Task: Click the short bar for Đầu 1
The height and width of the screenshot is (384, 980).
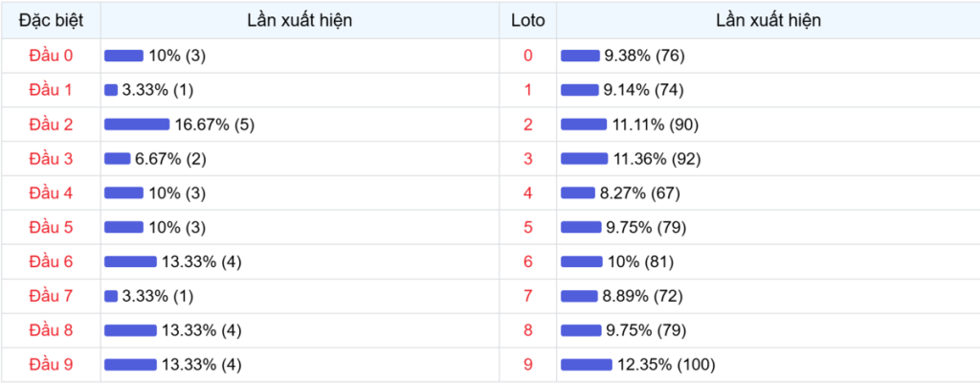Action: pyautogui.click(x=111, y=90)
